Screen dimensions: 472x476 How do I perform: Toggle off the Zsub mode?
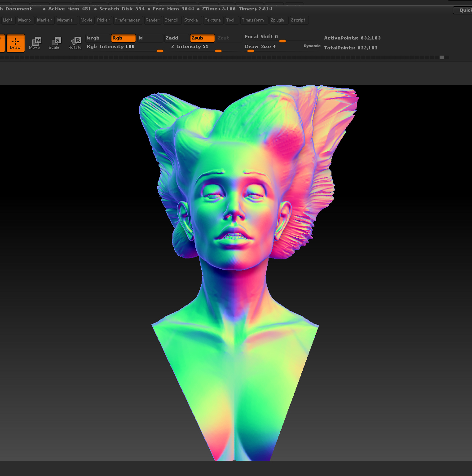coord(202,38)
